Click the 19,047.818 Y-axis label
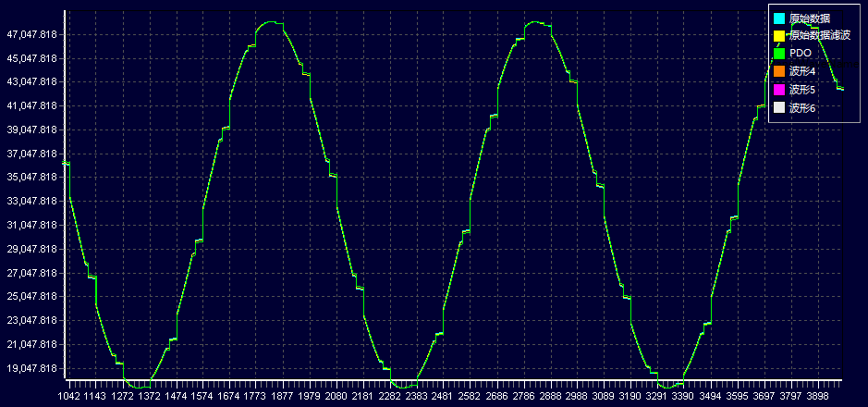 pyautogui.click(x=32, y=368)
